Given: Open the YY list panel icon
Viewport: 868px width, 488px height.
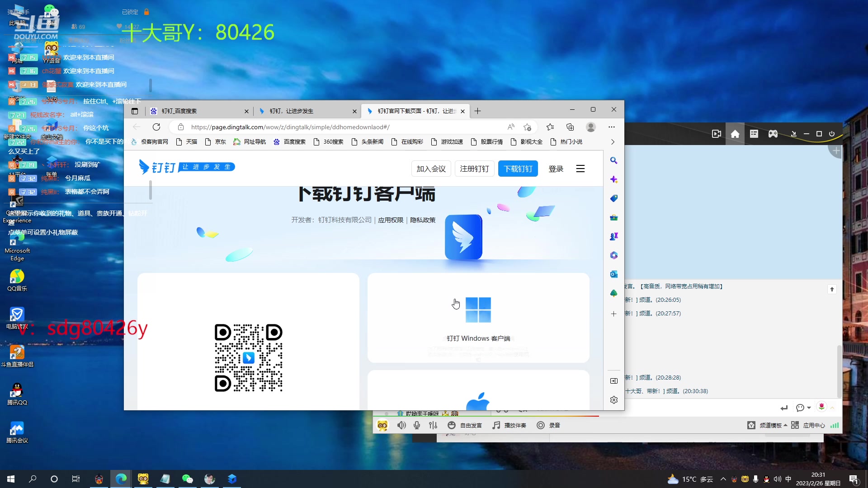Looking at the screenshot, I should point(754,134).
